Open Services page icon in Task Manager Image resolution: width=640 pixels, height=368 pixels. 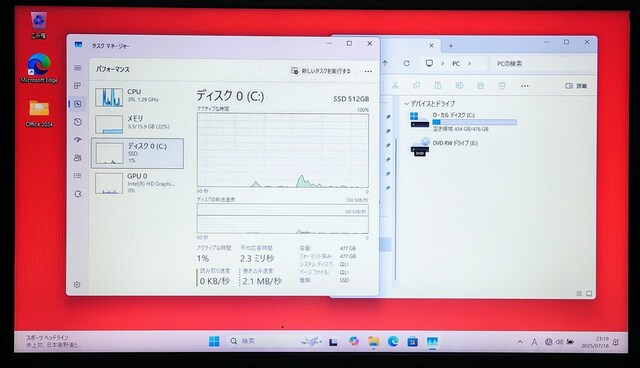[x=78, y=194]
